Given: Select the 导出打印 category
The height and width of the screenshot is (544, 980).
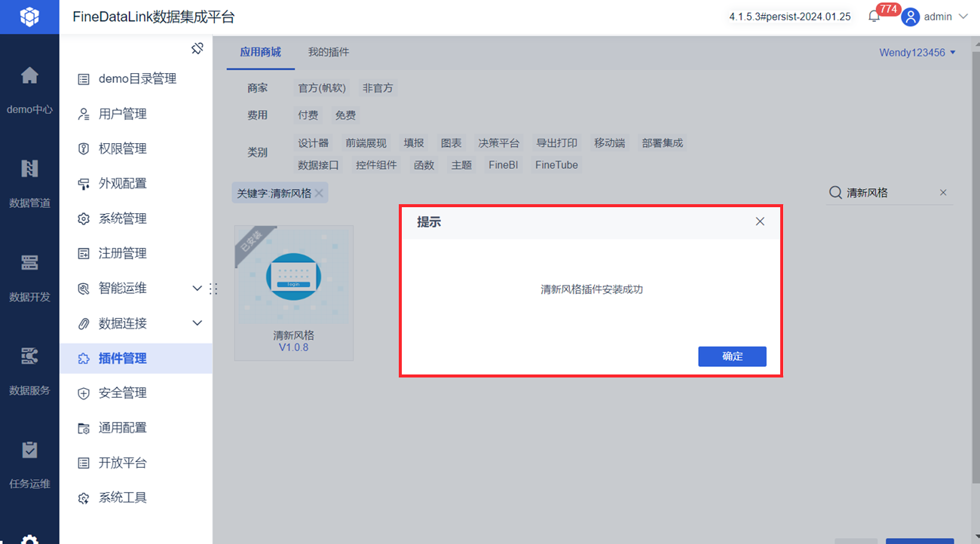Looking at the screenshot, I should pyautogui.click(x=556, y=143).
